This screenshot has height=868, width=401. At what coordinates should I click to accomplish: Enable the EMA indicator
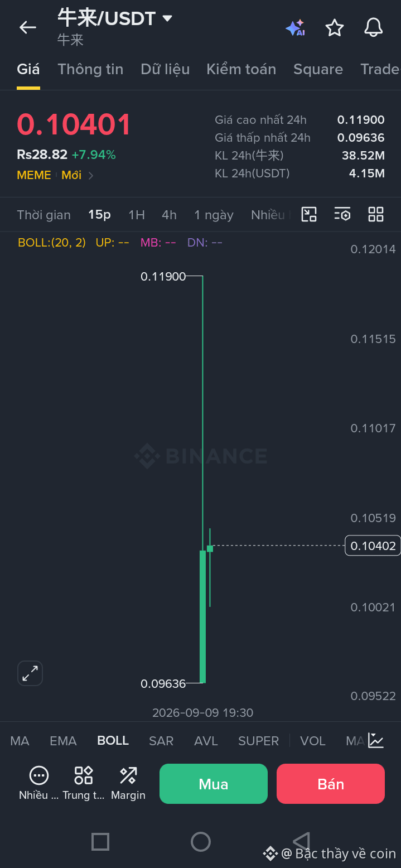(63, 741)
